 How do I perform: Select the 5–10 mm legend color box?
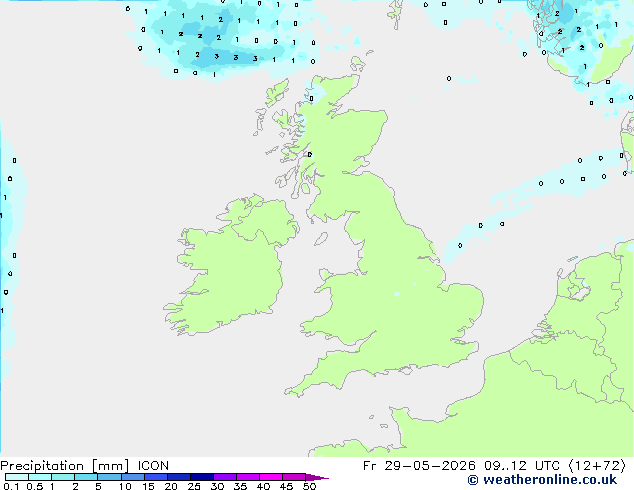(109, 477)
